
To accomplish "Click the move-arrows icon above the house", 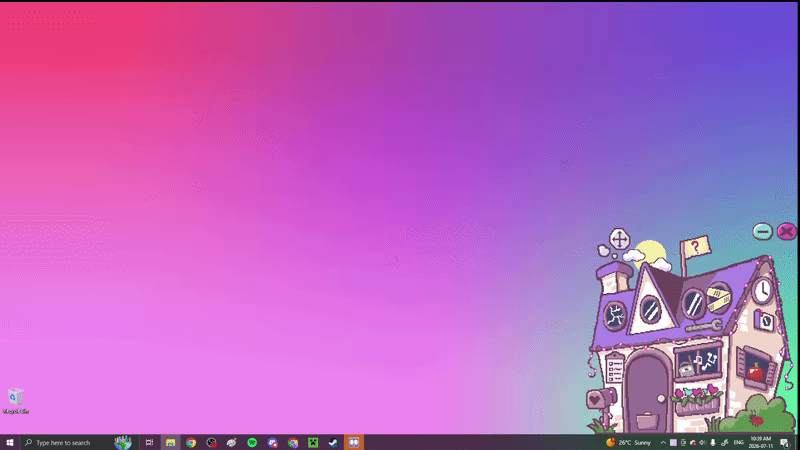I will coord(619,239).
